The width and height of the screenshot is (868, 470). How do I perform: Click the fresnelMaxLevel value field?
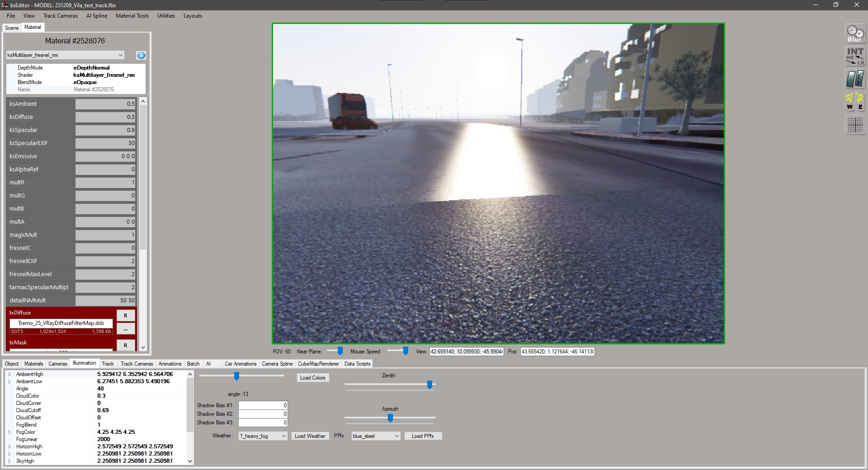105,274
